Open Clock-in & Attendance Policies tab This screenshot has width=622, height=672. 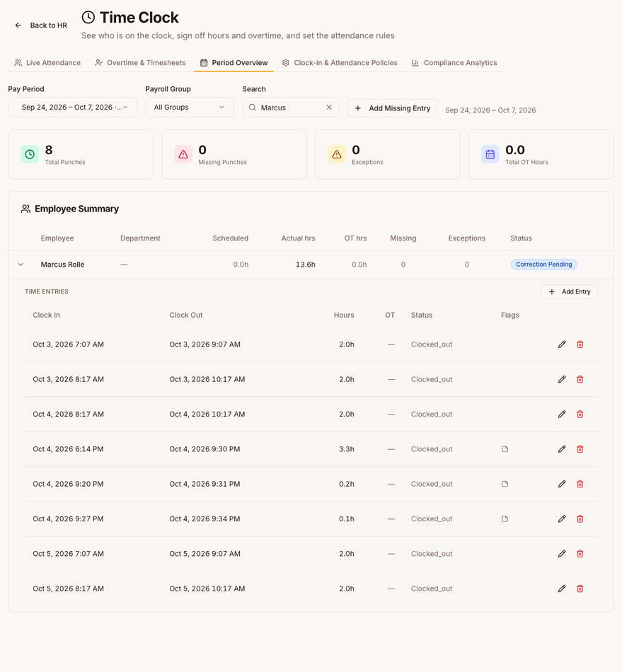(x=340, y=62)
